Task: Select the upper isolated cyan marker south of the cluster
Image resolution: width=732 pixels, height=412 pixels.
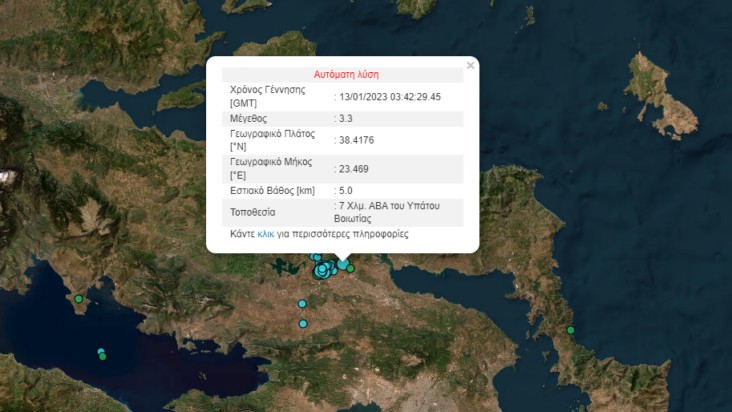Action: tap(301, 304)
